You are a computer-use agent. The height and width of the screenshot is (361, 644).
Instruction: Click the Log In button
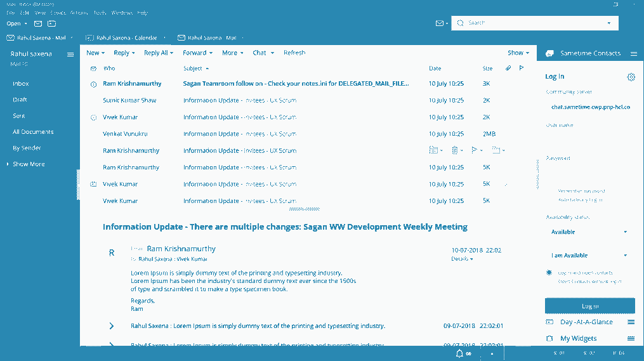tap(589, 306)
